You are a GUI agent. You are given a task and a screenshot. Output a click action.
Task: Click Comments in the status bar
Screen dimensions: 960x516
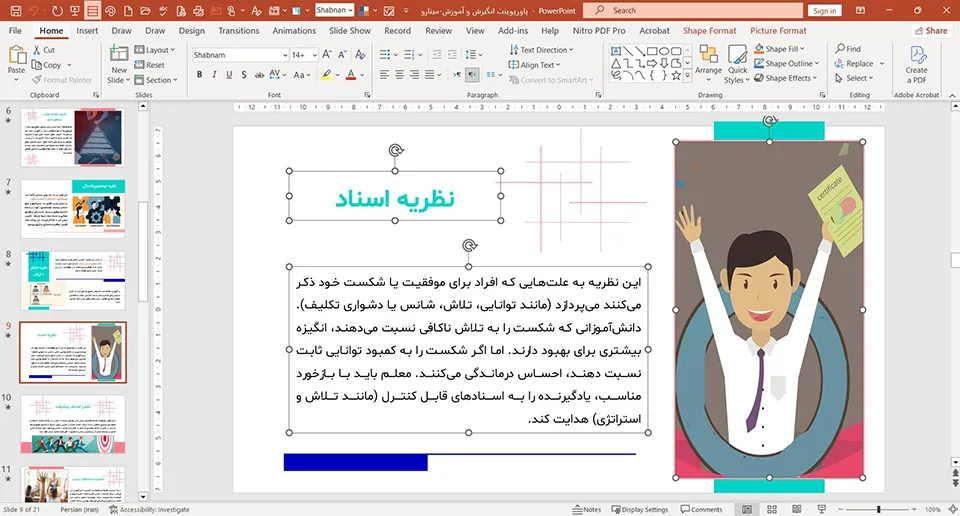tap(702, 509)
